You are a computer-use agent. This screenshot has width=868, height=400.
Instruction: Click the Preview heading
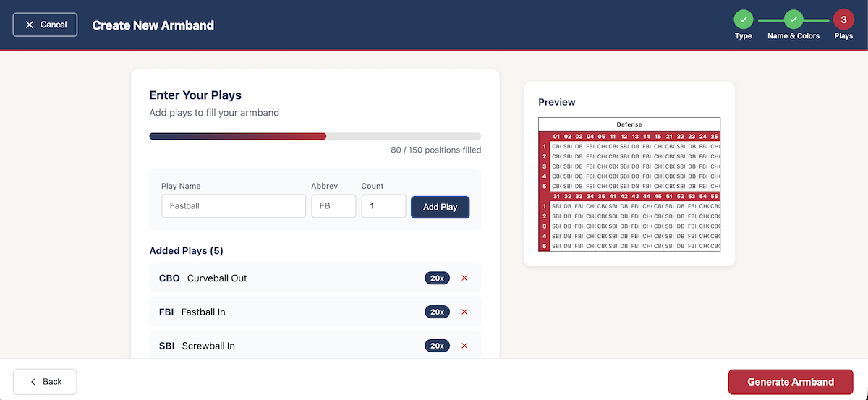pos(557,102)
